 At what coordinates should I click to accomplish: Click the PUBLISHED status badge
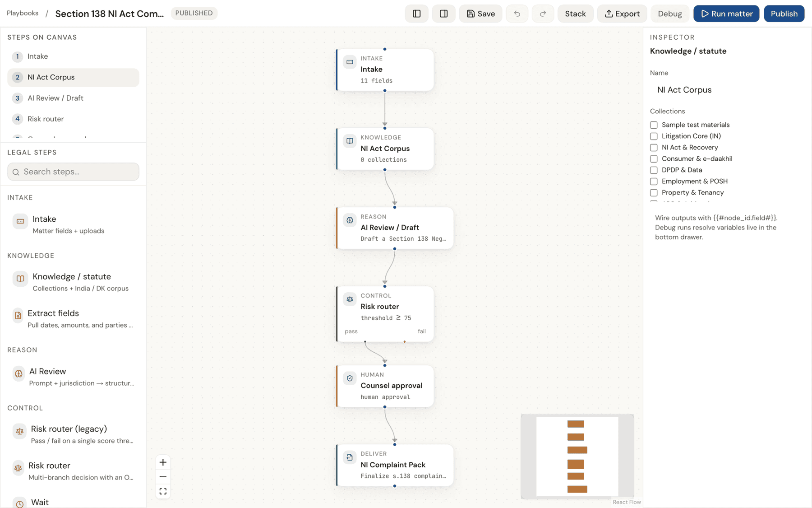194,13
